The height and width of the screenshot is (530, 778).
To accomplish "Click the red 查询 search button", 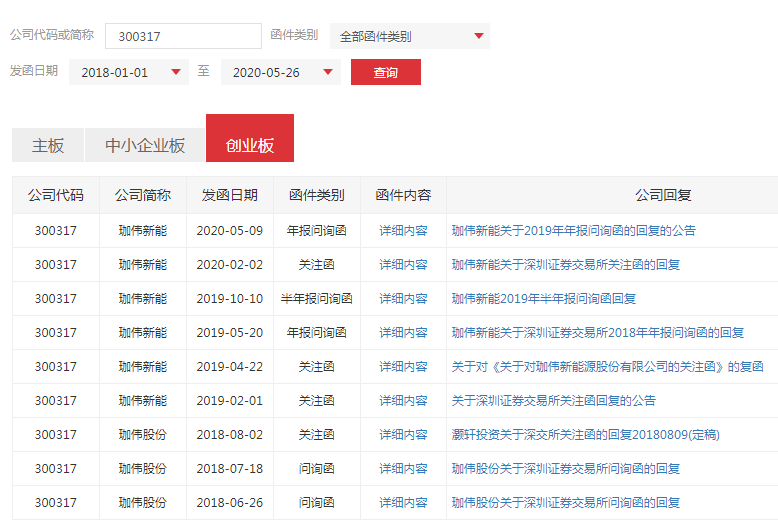I will click(x=386, y=72).
